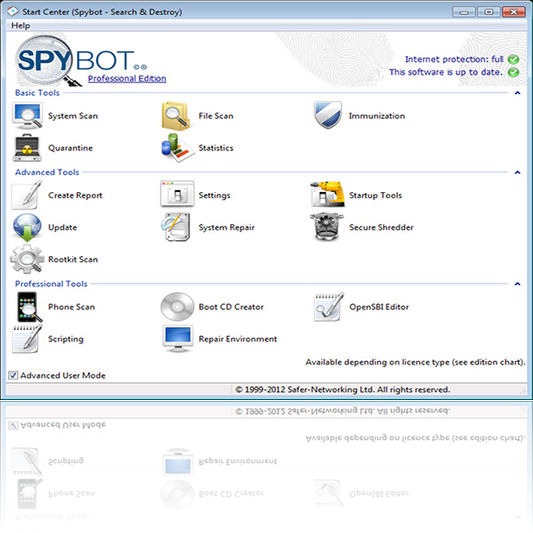The width and height of the screenshot is (533, 533).
Task: Click 'Internet protection: full' status text
Action: (454, 59)
